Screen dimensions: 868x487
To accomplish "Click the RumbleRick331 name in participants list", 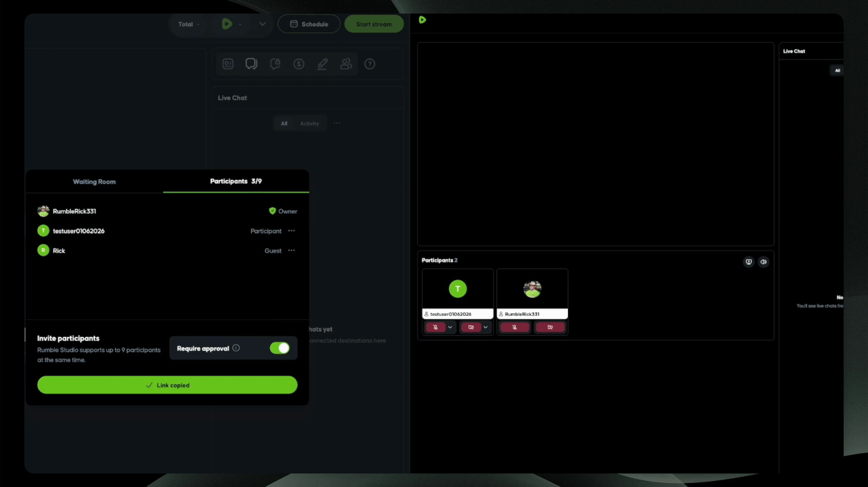I will (74, 211).
